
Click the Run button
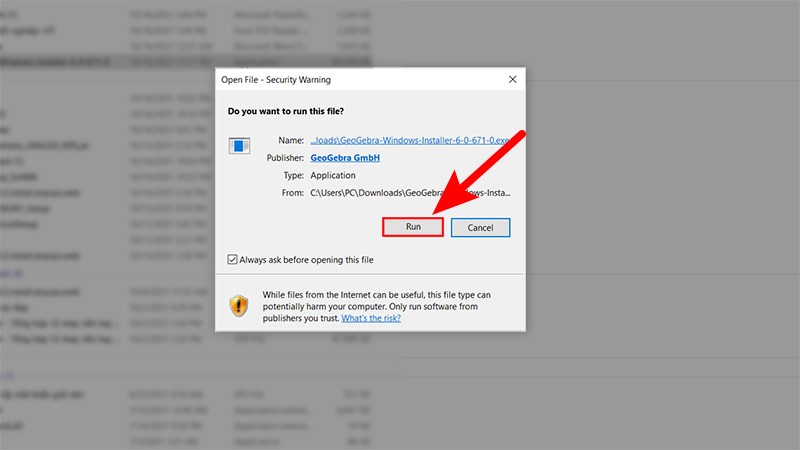coord(412,227)
